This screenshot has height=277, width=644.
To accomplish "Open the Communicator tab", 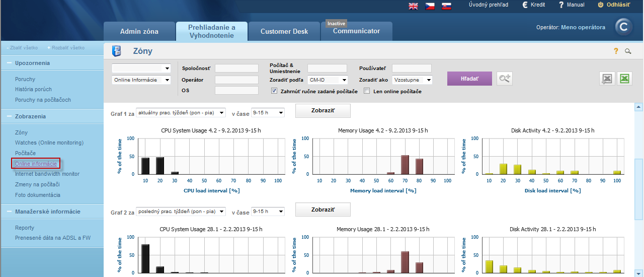I will click(357, 31).
